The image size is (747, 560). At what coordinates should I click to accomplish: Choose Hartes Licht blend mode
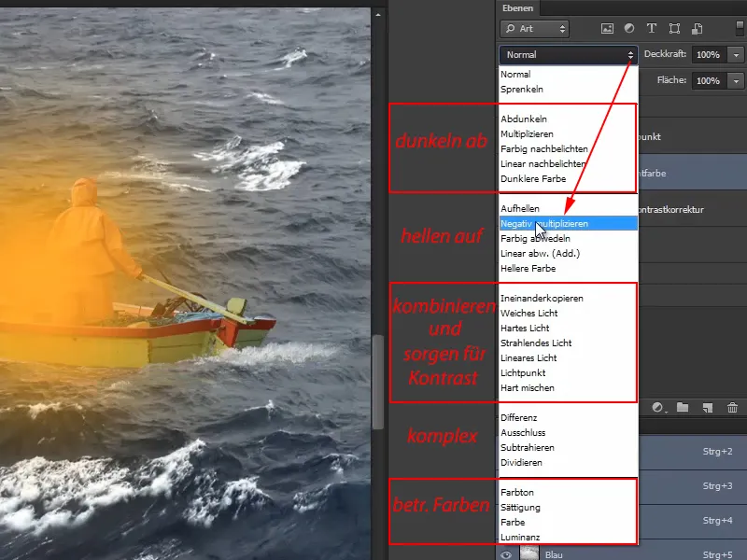coord(569,329)
